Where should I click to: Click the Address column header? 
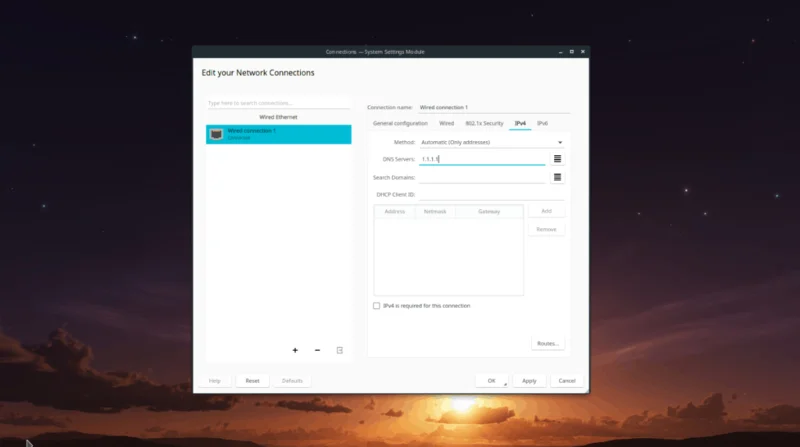[x=394, y=211]
